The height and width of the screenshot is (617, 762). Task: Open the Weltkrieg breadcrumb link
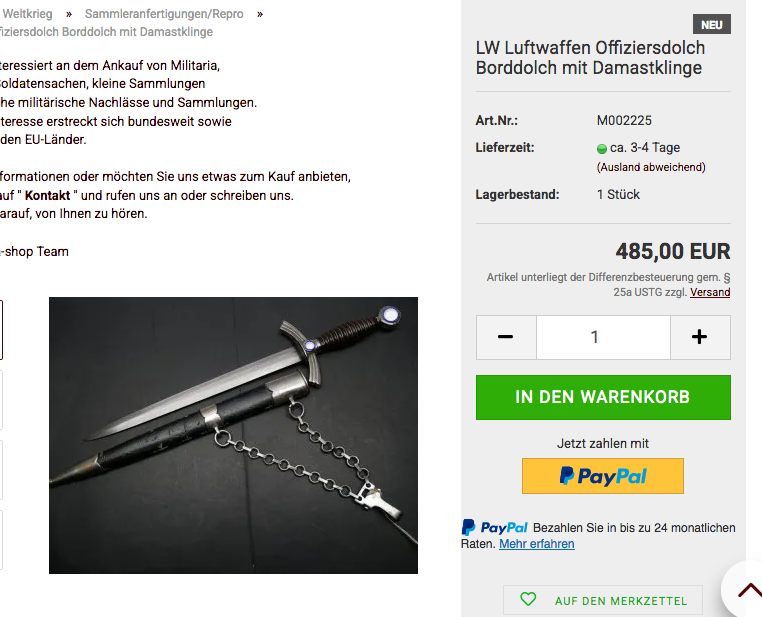coord(27,14)
